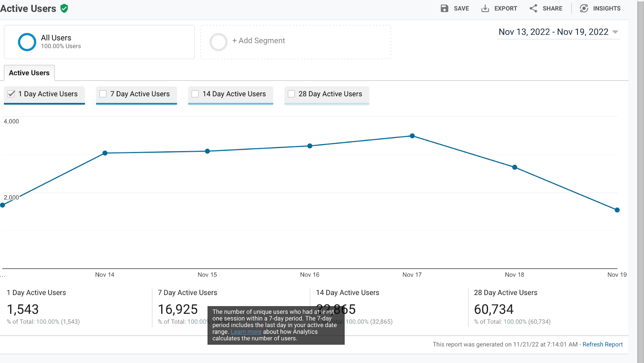The height and width of the screenshot is (363, 644).
Task: Click the Share icon
Action: pyautogui.click(x=533, y=8)
